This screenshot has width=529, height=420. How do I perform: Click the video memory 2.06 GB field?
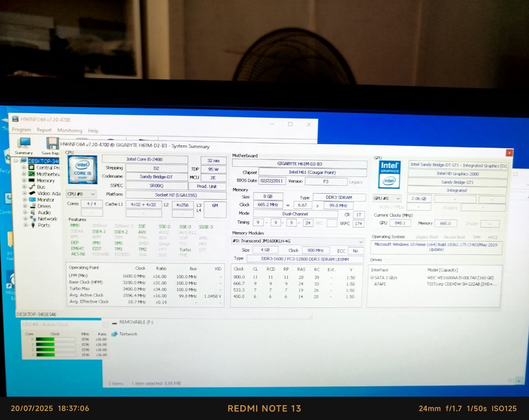click(419, 199)
